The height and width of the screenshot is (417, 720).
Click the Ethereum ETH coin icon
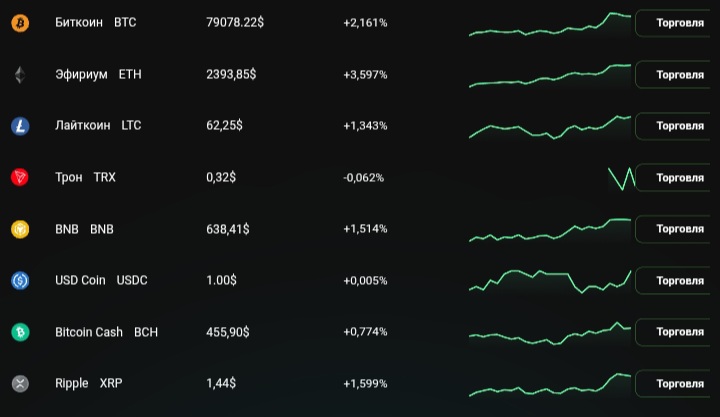click(x=20, y=75)
